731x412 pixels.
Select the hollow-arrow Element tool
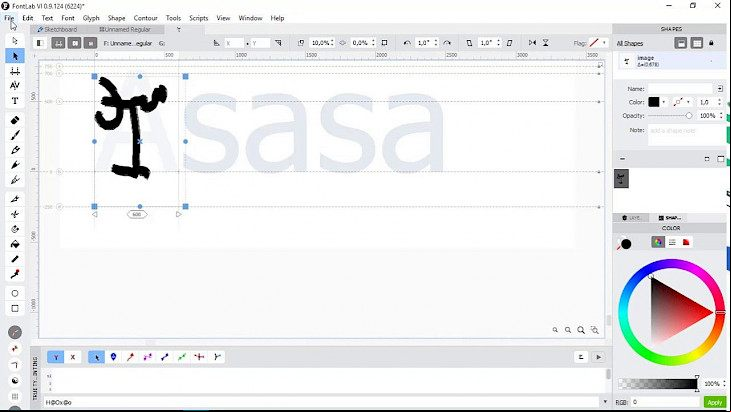pos(15,41)
